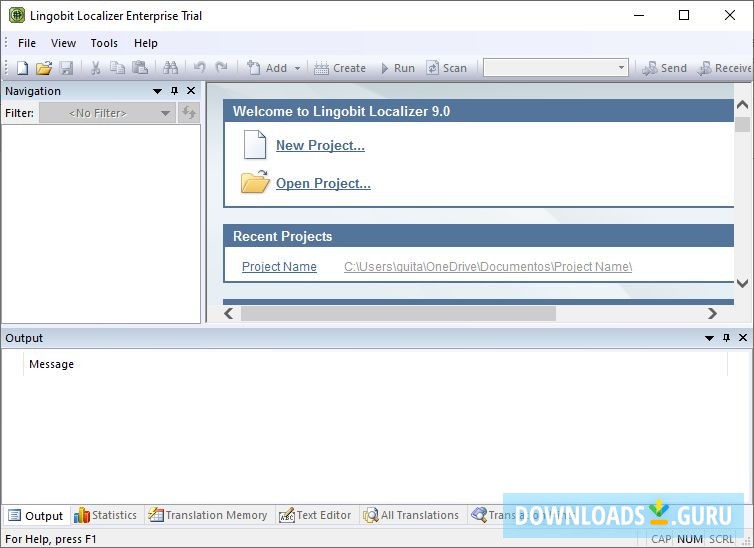Open the Output panel options arrow

tap(709, 338)
